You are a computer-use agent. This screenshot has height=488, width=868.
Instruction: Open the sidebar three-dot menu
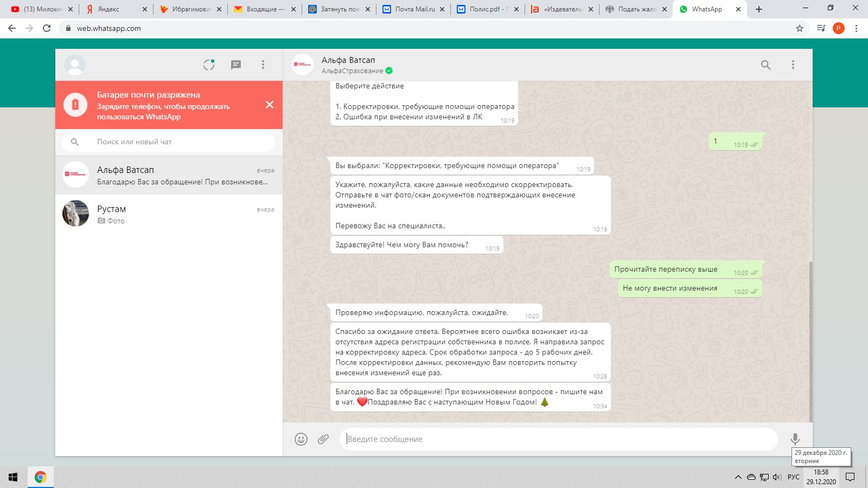click(x=263, y=65)
